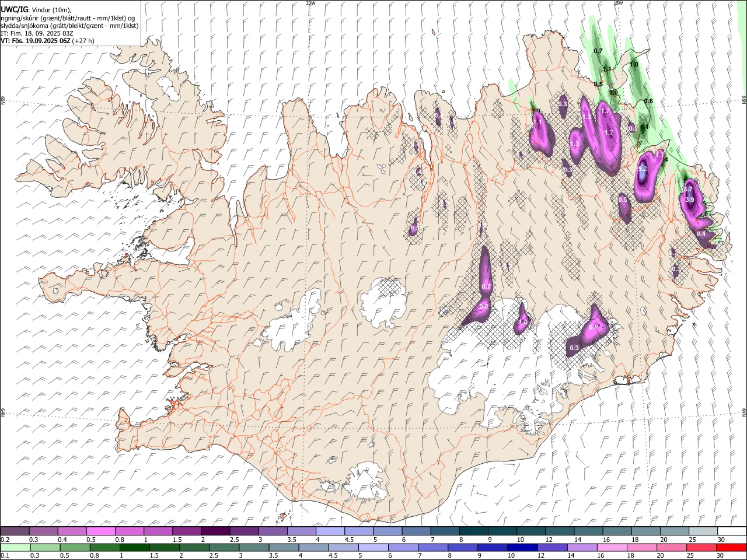This screenshot has height=560, width=747.
Task: Click the 'rigning/skúrir' legend description line
Action: click(68, 18)
